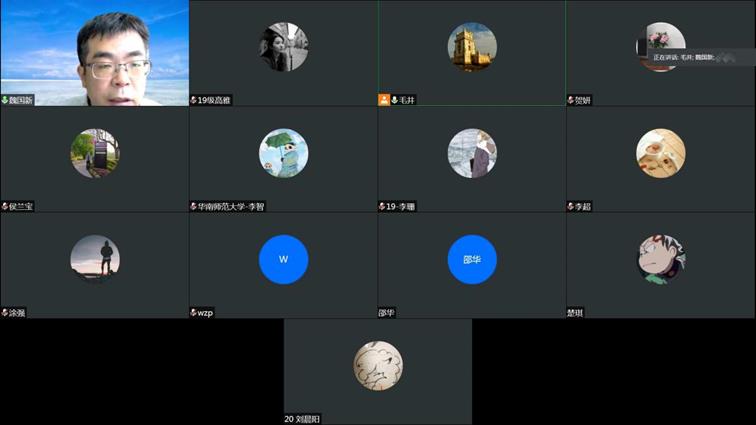
Task: Click the blue 邵华 avatar circle
Action: tap(472, 260)
